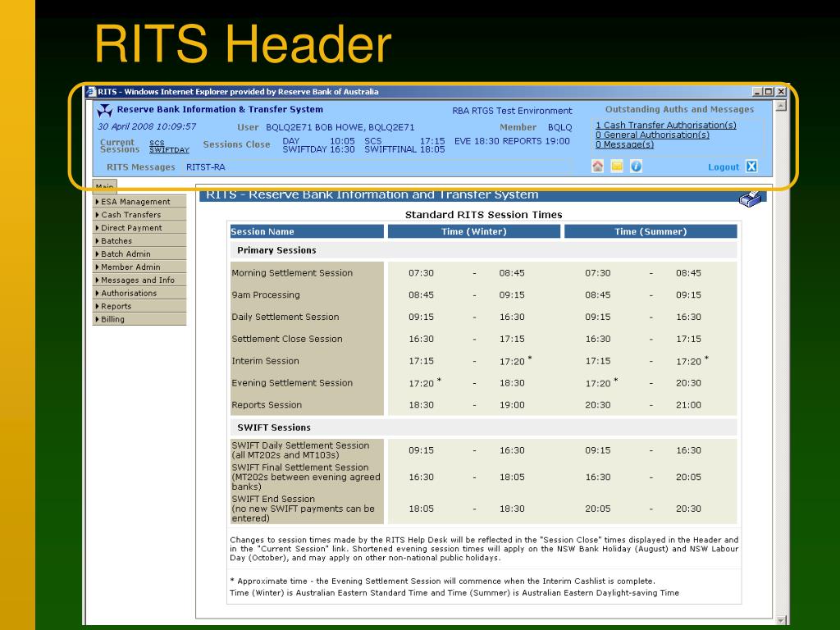The height and width of the screenshot is (630, 840).
Task: Expand the Member Admin menu
Action: 139,267
